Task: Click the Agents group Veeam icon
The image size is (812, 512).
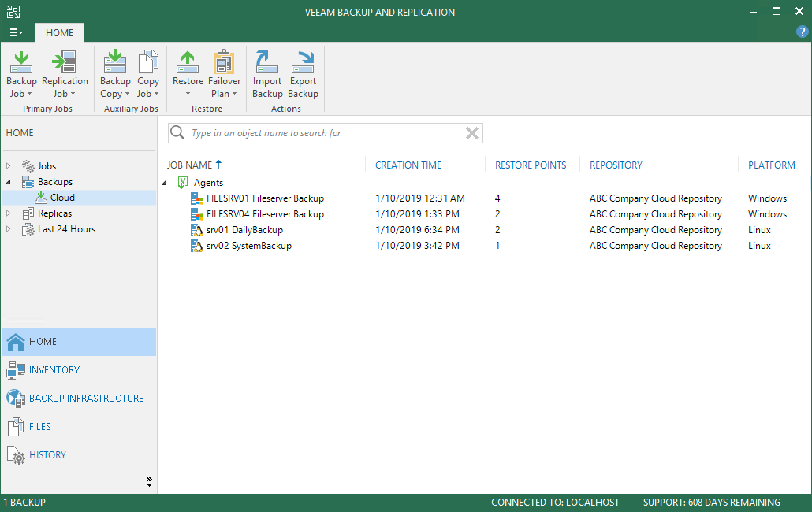Action: [x=182, y=183]
